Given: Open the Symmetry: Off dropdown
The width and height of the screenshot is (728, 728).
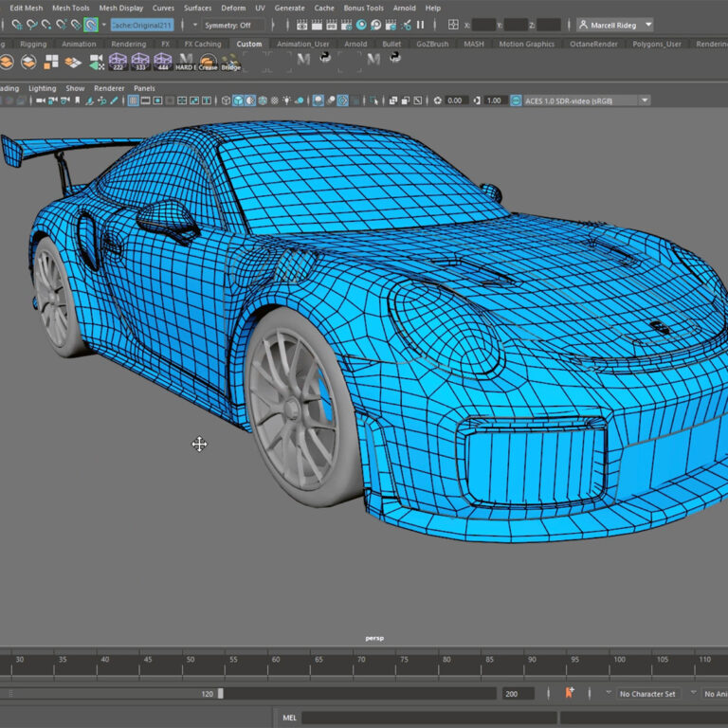Looking at the screenshot, I should click(231, 25).
